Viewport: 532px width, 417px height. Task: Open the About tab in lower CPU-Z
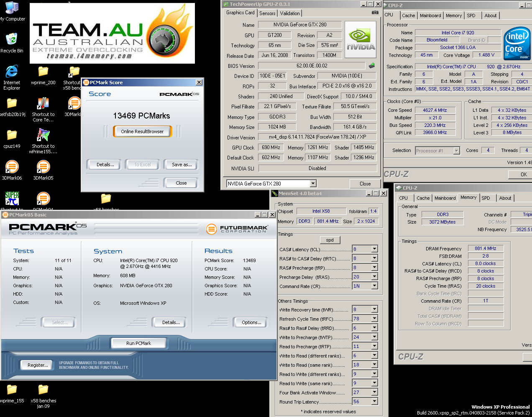505,198
